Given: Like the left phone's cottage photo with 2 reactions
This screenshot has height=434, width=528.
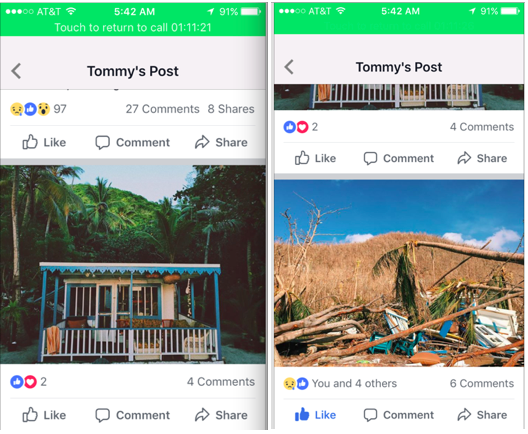Looking at the screenshot, I should 44,415.
